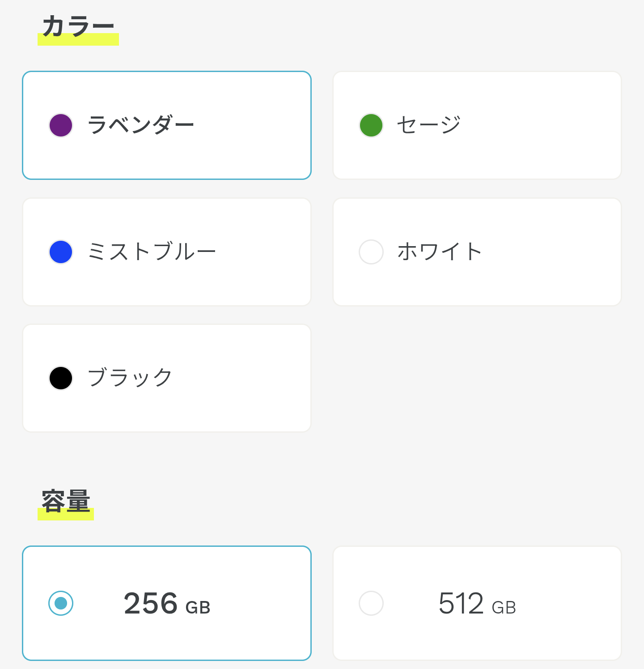The height and width of the screenshot is (669, 644).
Task: Click the ラベンダー label text
Action: [140, 125]
